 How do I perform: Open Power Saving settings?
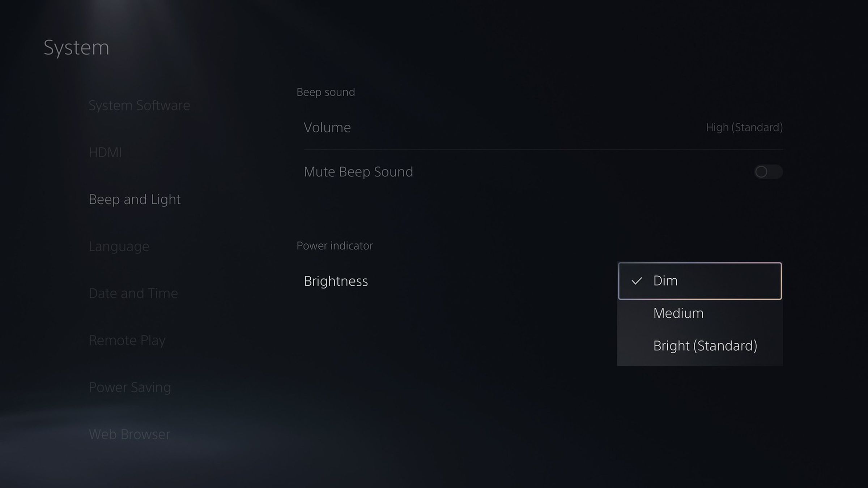pyautogui.click(x=129, y=386)
